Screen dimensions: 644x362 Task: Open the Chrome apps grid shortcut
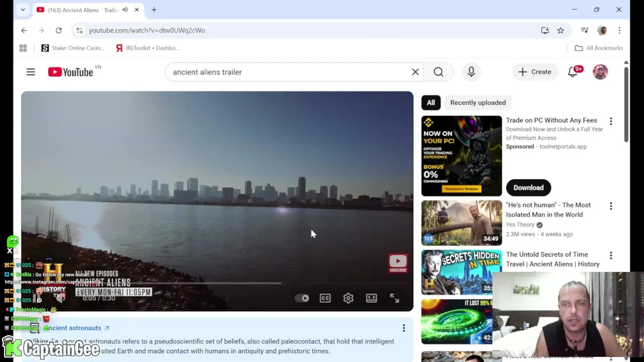coord(23,48)
